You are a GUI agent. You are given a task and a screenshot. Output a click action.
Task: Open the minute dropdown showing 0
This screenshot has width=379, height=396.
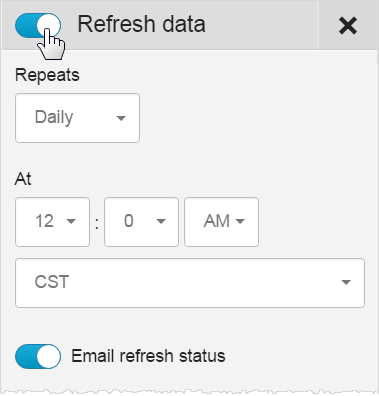141,222
